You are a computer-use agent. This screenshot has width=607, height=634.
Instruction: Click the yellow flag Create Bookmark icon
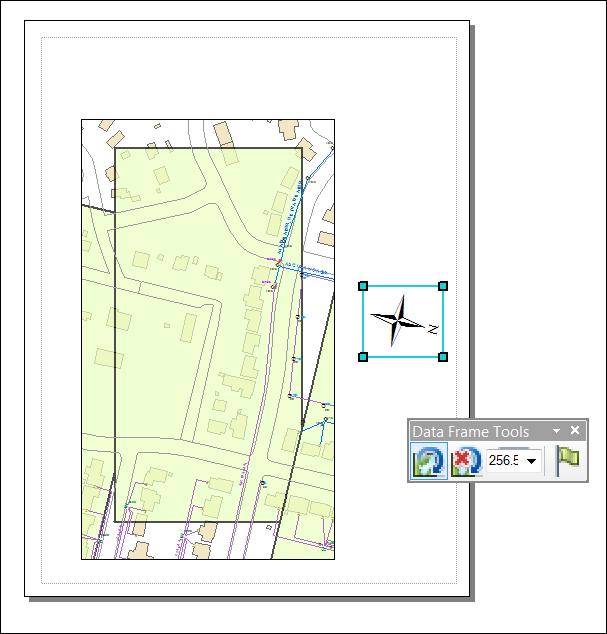(x=568, y=461)
